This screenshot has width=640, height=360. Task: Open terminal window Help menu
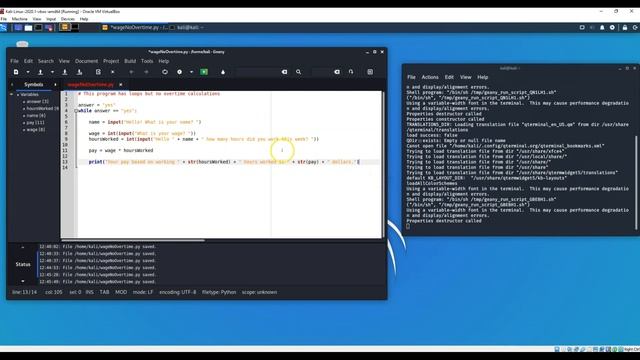pyautogui.click(x=482, y=77)
